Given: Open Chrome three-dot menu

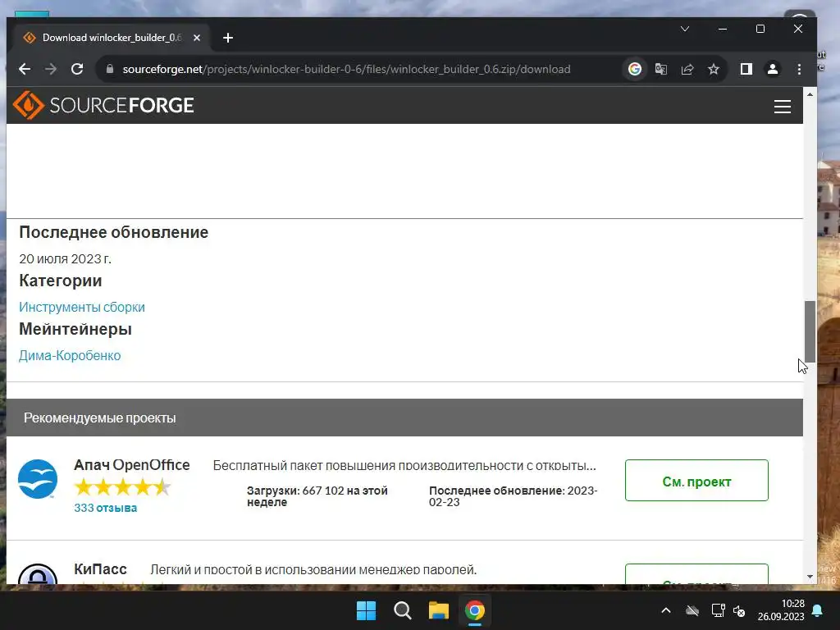Looking at the screenshot, I should pyautogui.click(x=799, y=69).
